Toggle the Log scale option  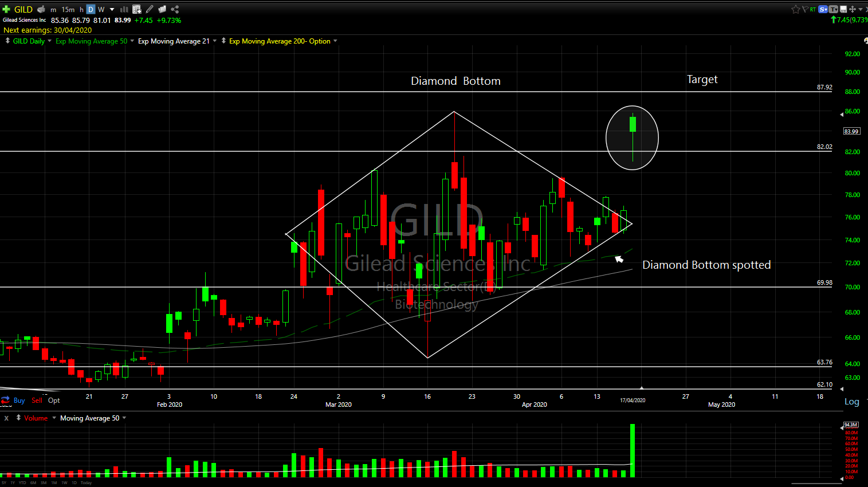click(x=851, y=402)
